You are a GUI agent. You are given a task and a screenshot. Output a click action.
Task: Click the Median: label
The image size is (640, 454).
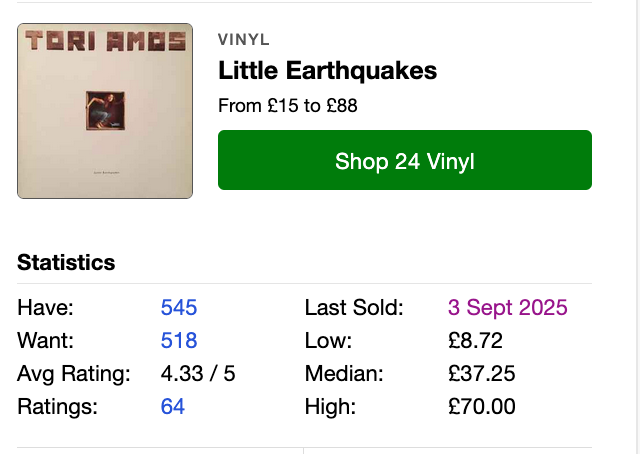tap(344, 374)
